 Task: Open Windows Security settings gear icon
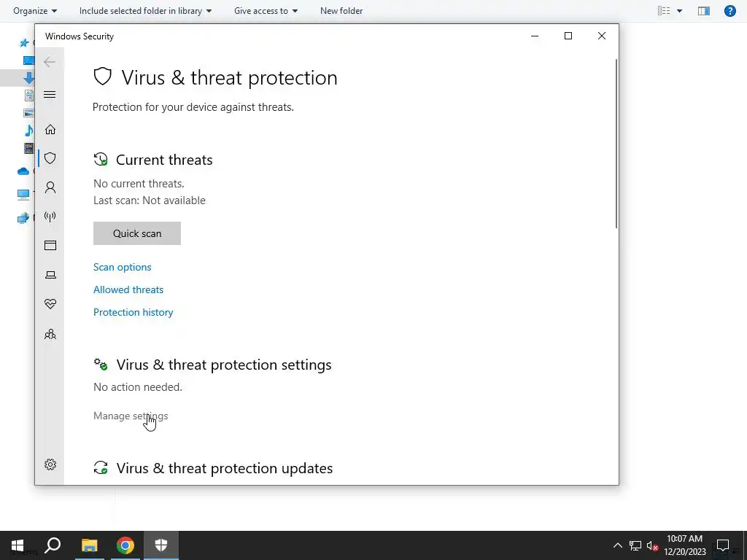pos(50,464)
